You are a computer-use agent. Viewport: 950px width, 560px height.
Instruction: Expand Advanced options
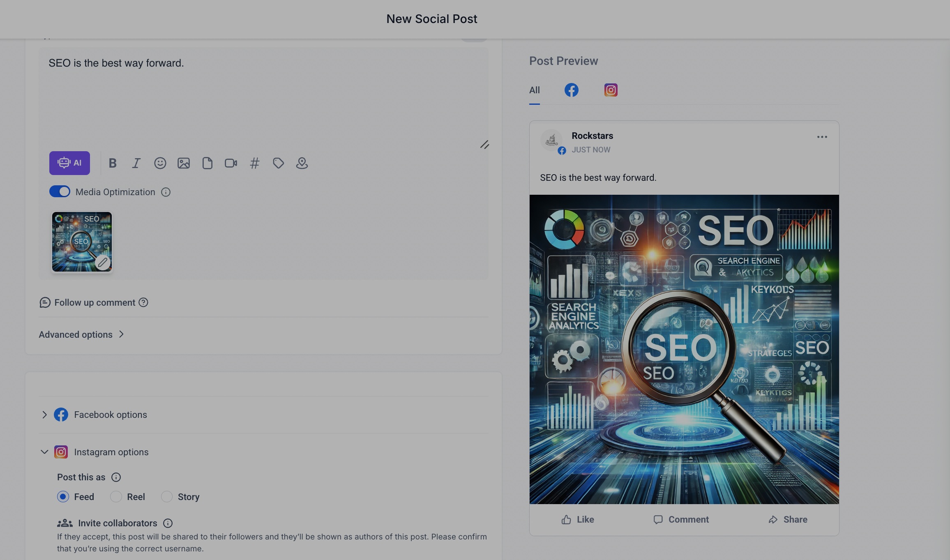(x=81, y=334)
